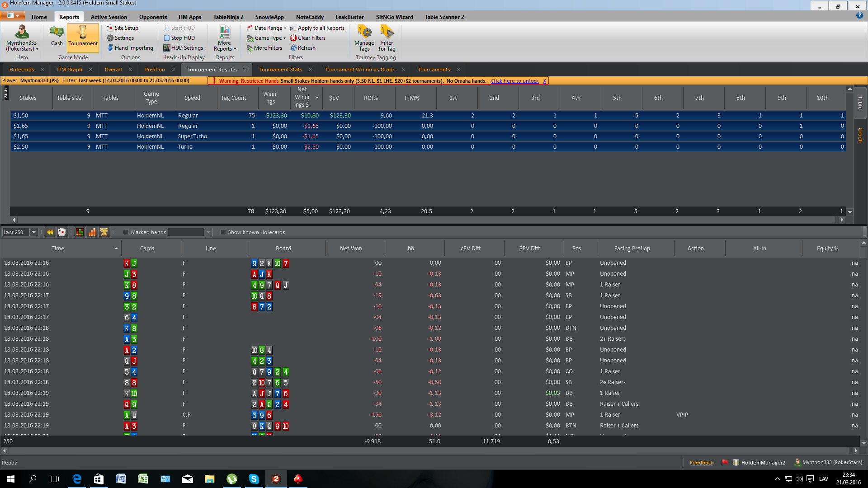Open the application menu button
This screenshot has width=868, height=488.
tap(13, 16)
